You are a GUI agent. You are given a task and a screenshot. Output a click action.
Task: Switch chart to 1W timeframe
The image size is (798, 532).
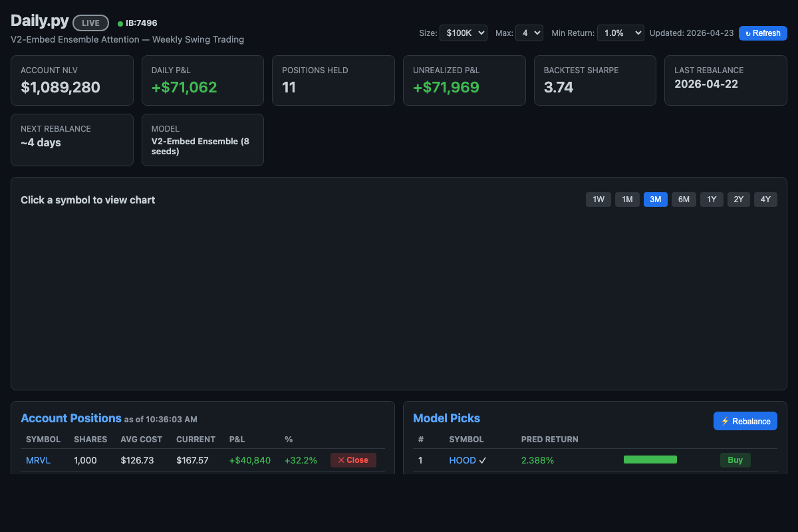pos(598,199)
